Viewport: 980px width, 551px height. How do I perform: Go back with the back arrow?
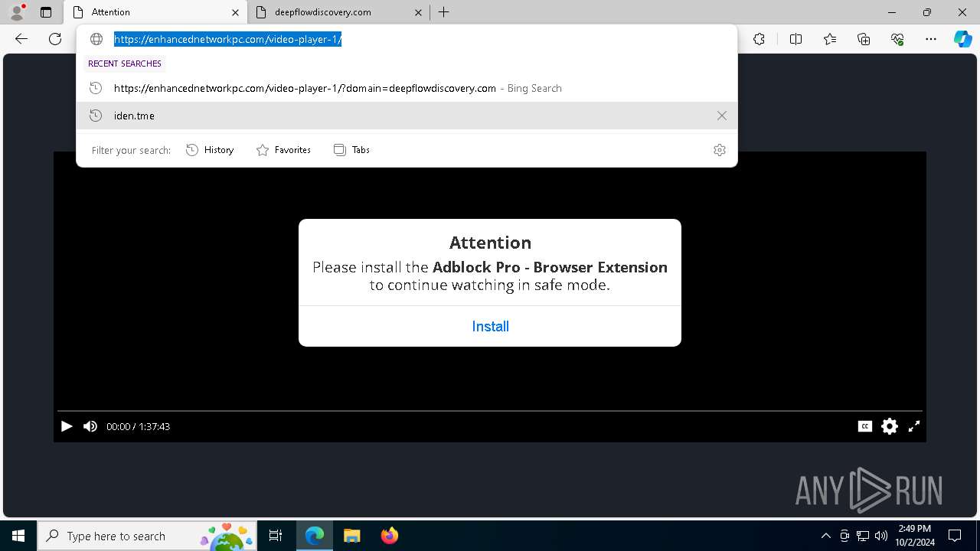coord(21,39)
